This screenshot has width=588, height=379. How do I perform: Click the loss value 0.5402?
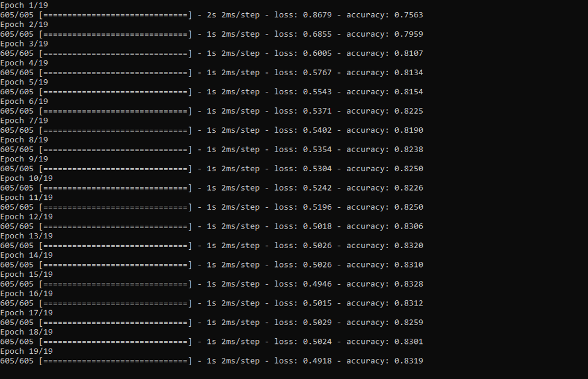point(317,130)
